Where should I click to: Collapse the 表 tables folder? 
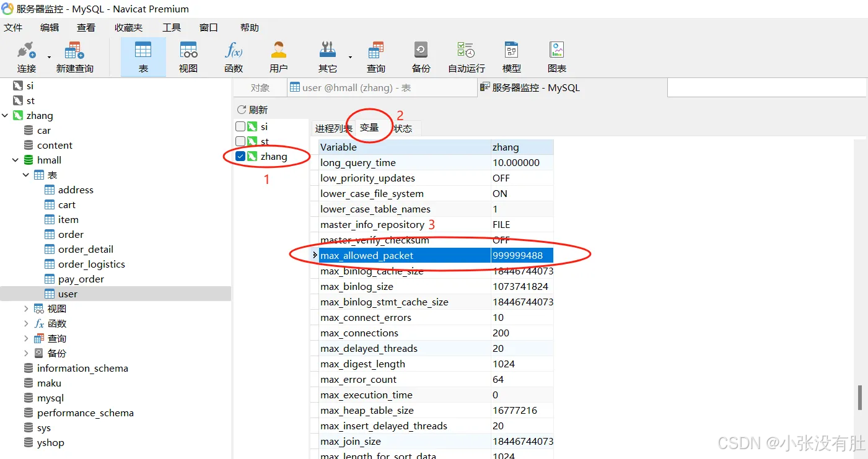tap(26, 175)
